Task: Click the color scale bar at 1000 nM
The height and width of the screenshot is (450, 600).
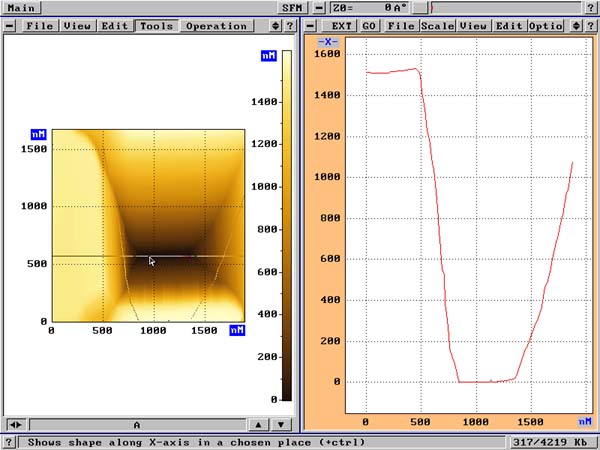Action: click(x=286, y=187)
